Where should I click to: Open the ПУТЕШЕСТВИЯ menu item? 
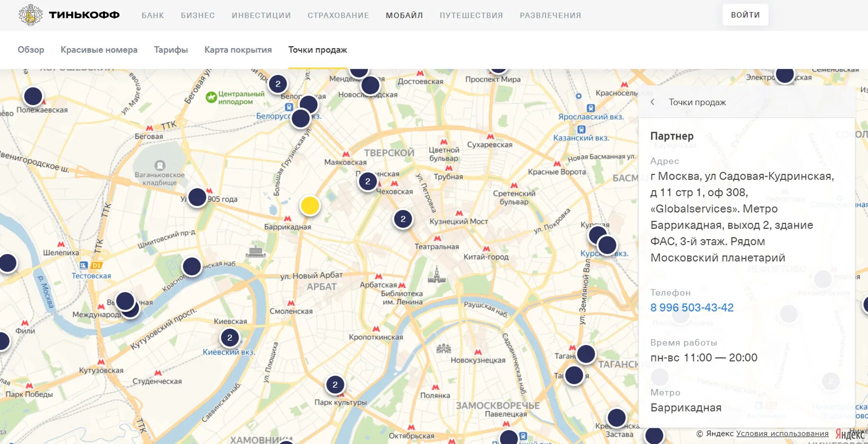[471, 15]
